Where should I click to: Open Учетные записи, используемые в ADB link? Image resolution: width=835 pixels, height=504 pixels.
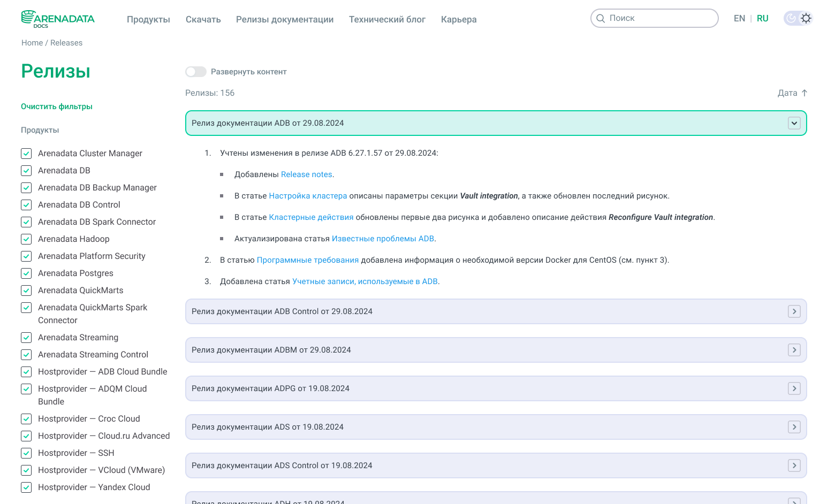[365, 281]
